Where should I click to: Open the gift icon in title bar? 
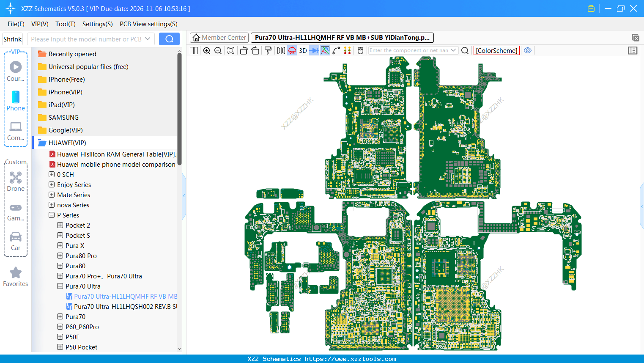[591, 8]
